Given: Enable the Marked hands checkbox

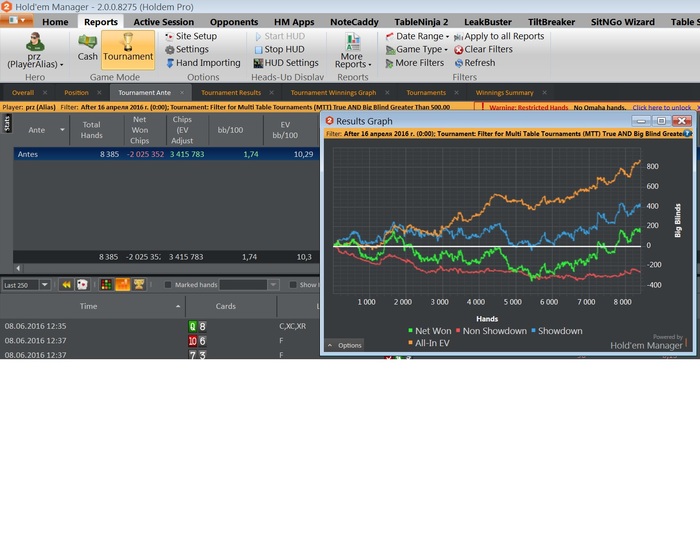Looking at the screenshot, I should coord(168,285).
